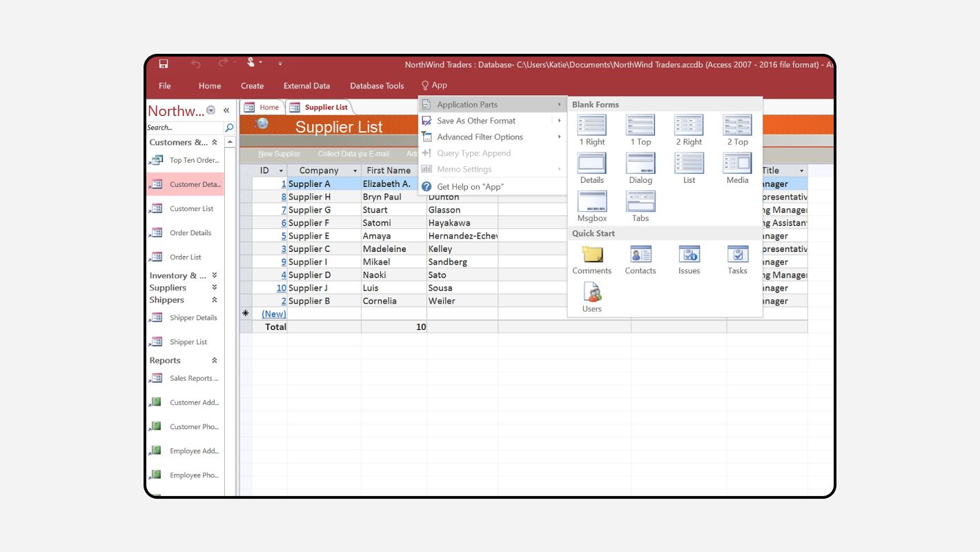Collapse the Shippers group in the sidebar

[x=214, y=299]
